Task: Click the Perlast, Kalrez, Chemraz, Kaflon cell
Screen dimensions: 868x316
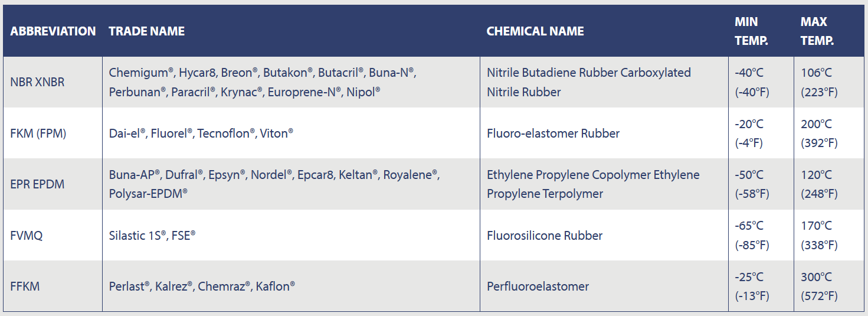Action: coord(202,286)
